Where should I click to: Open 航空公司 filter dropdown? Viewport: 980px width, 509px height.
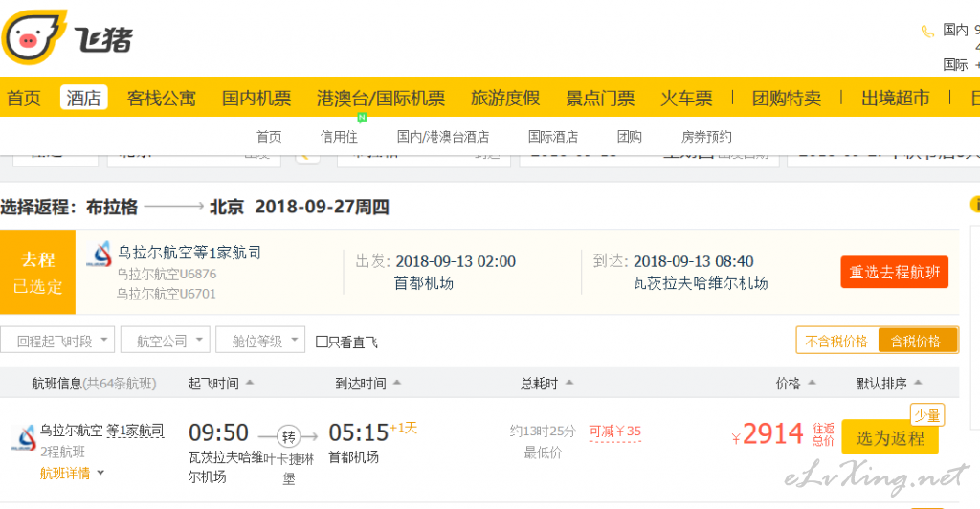pos(165,341)
